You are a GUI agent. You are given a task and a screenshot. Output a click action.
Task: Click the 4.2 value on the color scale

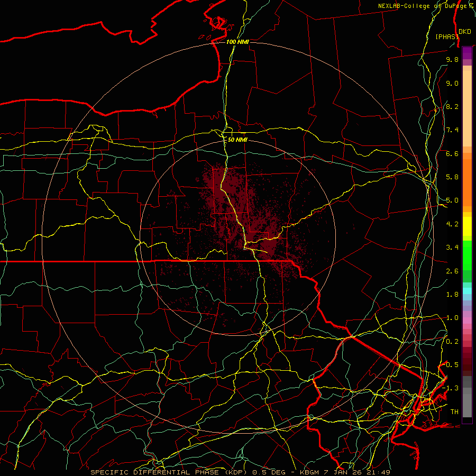pos(452,224)
